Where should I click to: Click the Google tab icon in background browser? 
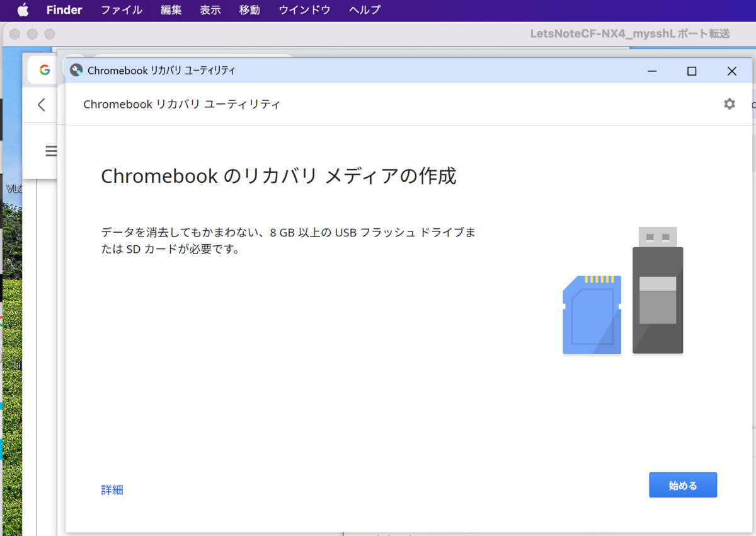click(45, 70)
